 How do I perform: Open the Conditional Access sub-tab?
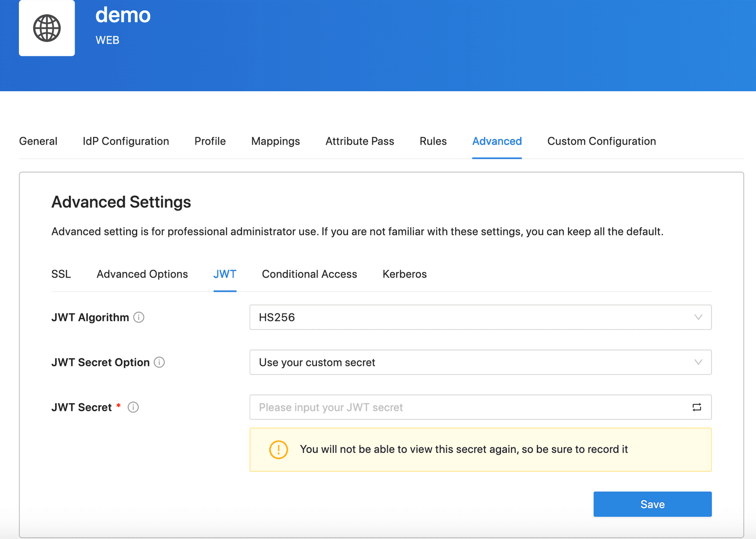coord(309,274)
